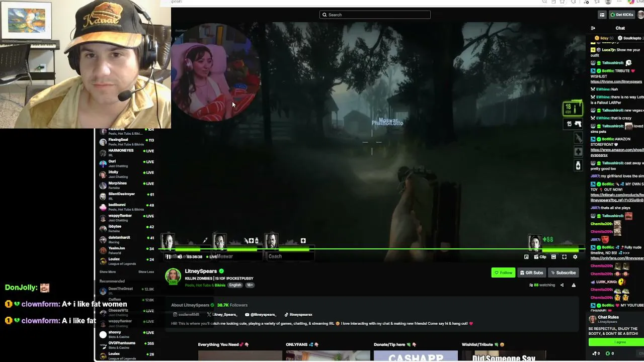
Task: Click the LIVE indicator in player controls
Action: 211,257
